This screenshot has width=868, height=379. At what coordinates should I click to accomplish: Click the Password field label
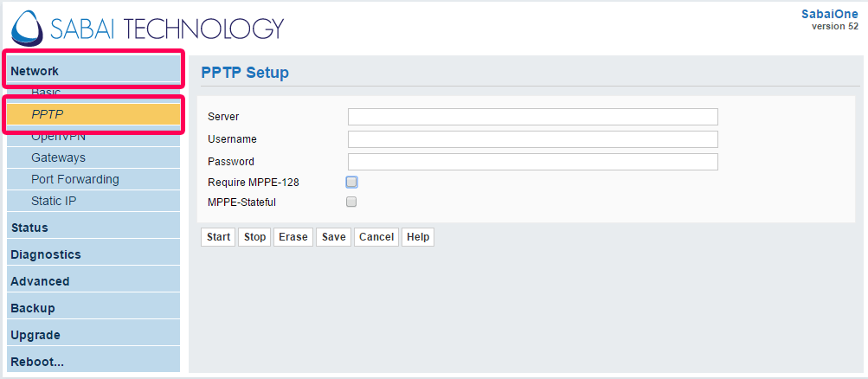pos(231,162)
